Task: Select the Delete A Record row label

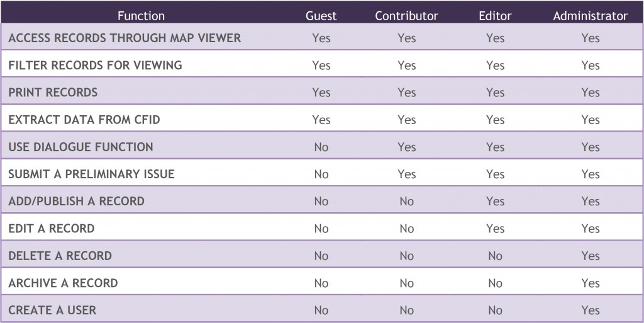Action: [x=60, y=256]
